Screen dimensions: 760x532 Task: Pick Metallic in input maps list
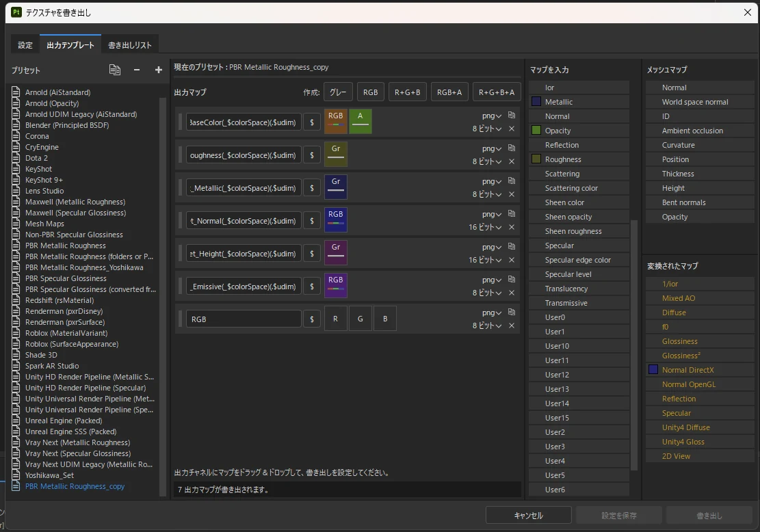click(579, 102)
